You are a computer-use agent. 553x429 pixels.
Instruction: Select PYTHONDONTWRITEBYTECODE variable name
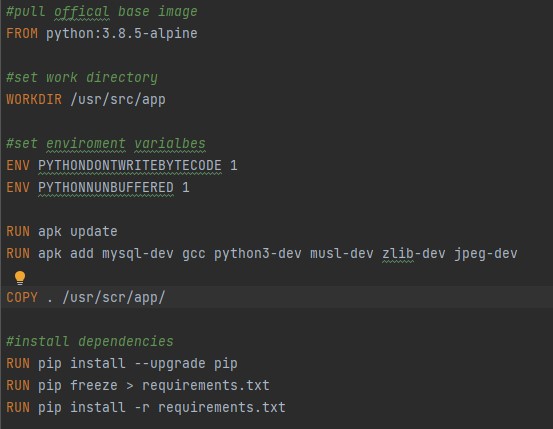coord(130,165)
